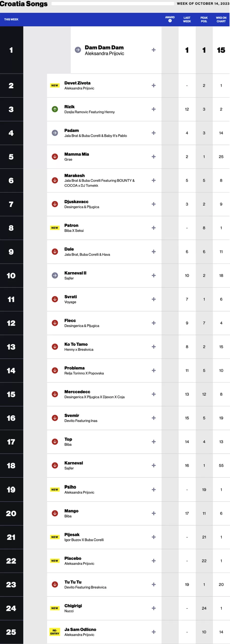Expand the Tu Tu Tu row plus
The image size is (230, 644).
click(154, 584)
